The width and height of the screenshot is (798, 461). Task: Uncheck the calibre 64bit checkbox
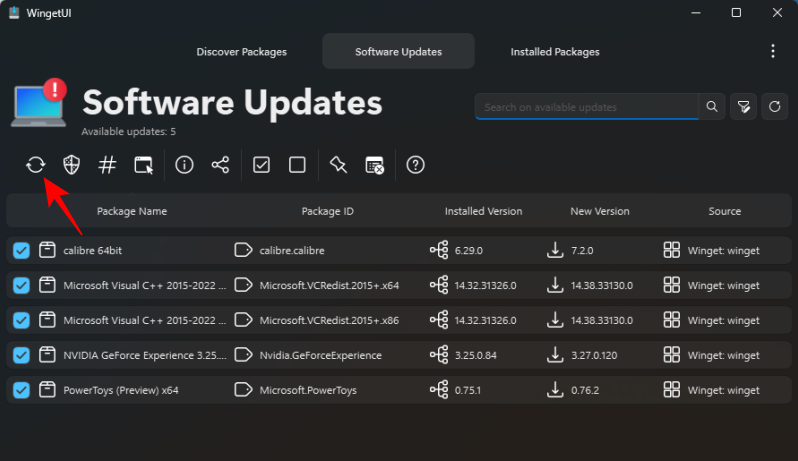tap(21, 250)
